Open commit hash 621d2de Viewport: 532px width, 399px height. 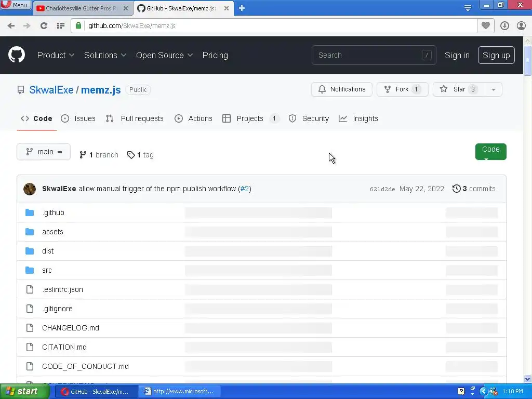[x=382, y=189]
